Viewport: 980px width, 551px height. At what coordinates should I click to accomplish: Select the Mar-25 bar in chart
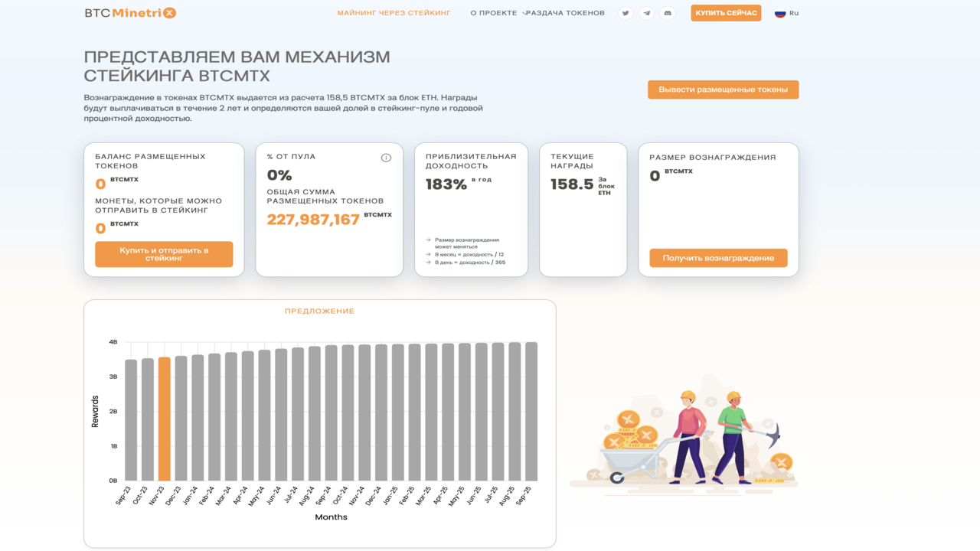coord(431,412)
